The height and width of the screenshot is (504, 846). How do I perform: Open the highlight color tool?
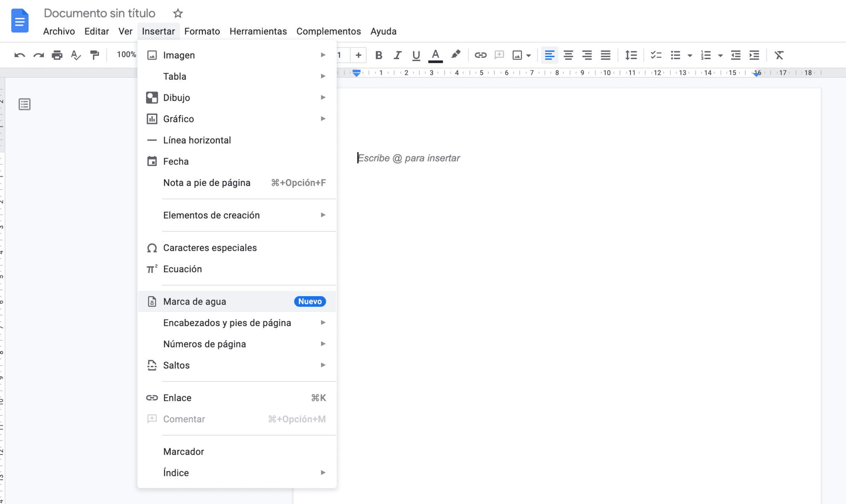[456, 55]
